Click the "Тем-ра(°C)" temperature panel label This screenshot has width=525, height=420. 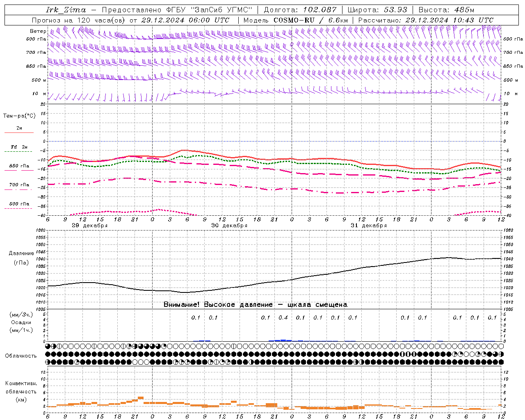19,116
